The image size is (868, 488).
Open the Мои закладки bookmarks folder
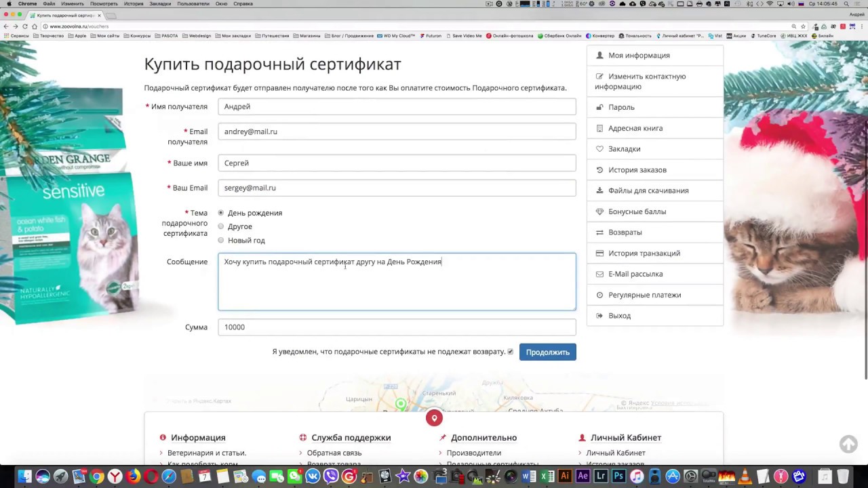[233, 36]
